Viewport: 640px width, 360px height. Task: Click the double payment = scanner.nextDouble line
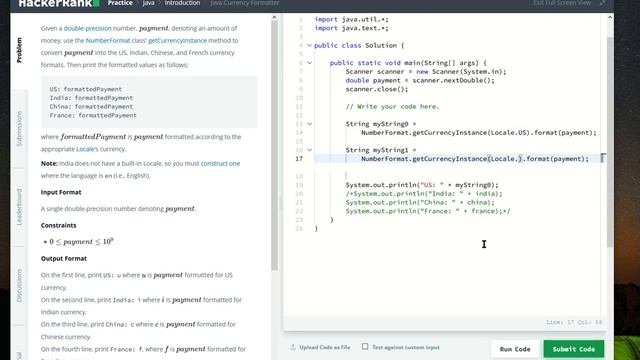[x=420, y=80]
